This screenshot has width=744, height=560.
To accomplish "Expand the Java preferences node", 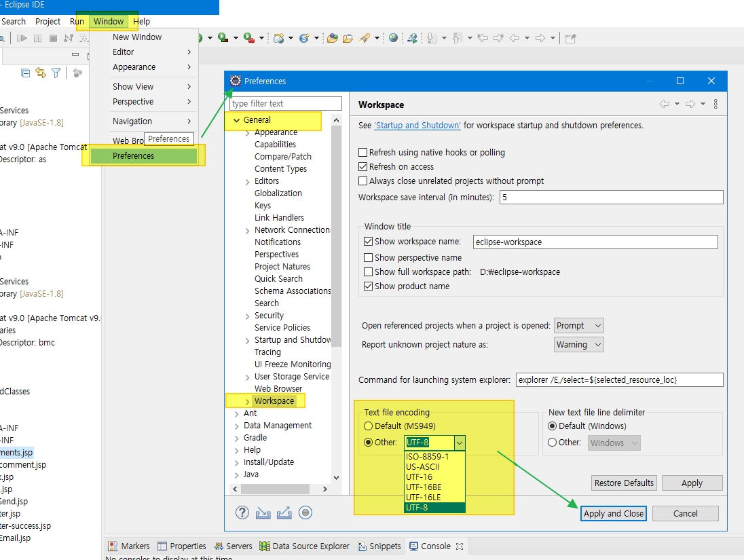I will click(x=236, y=475).
